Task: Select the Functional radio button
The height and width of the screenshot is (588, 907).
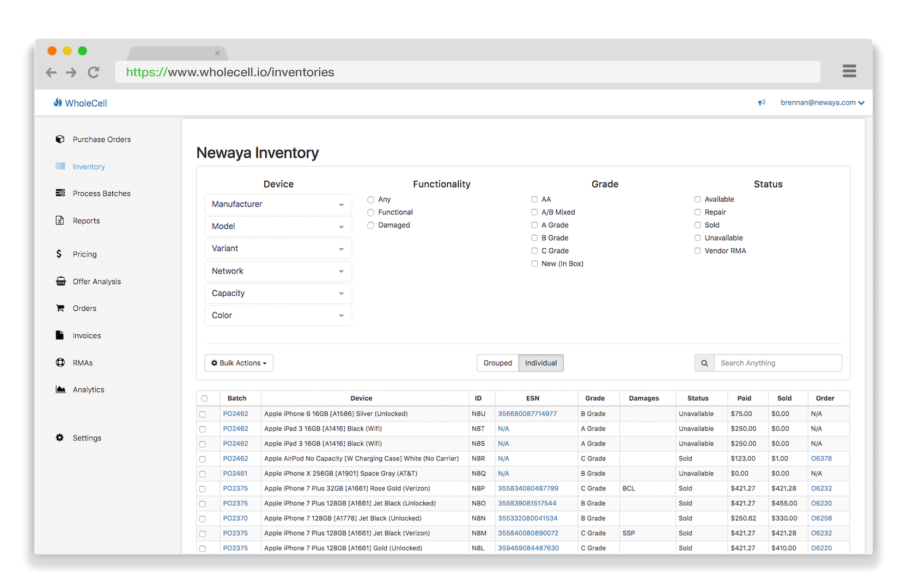Action: point(370,212)
